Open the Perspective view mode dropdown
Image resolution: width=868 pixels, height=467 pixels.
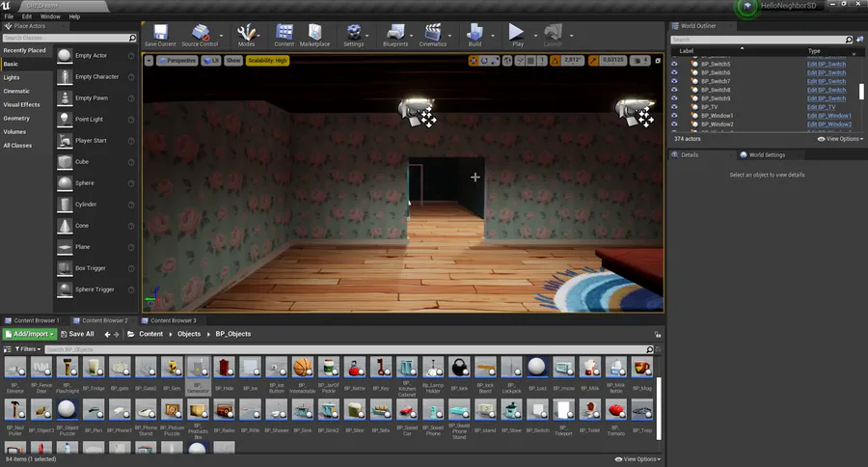177,61
